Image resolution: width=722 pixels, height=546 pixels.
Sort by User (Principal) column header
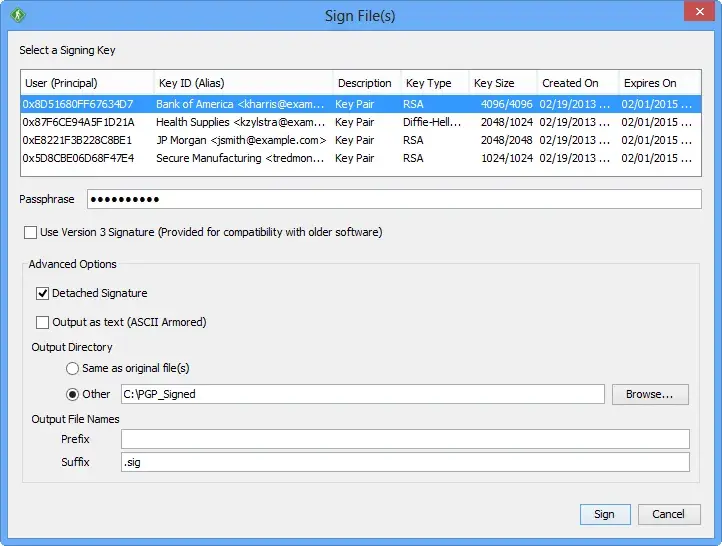tap(87, 83)
